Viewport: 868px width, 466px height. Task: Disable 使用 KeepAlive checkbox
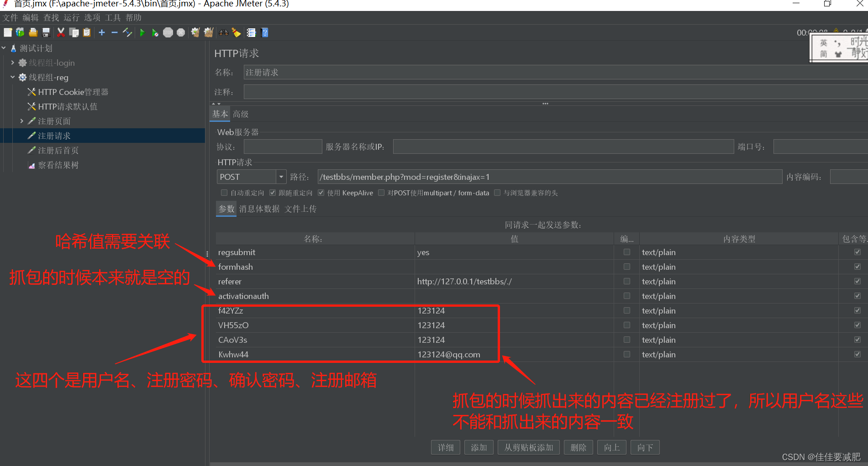click(x=321, y=193)
